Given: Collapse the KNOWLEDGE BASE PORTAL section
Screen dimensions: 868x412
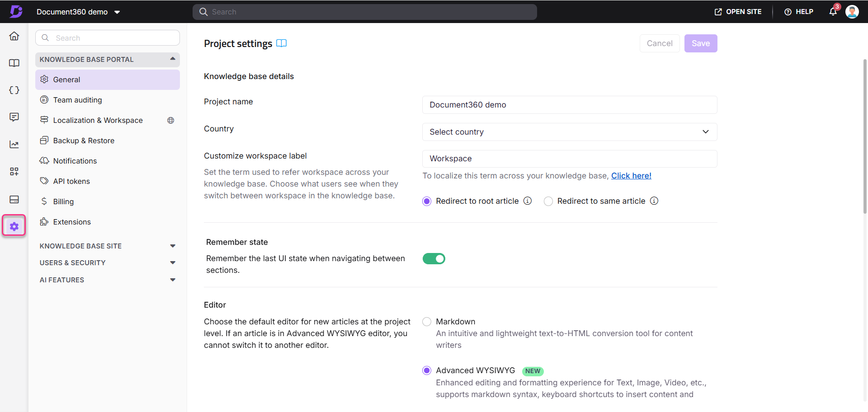Looking at the screenshot, I should point(108,60).
